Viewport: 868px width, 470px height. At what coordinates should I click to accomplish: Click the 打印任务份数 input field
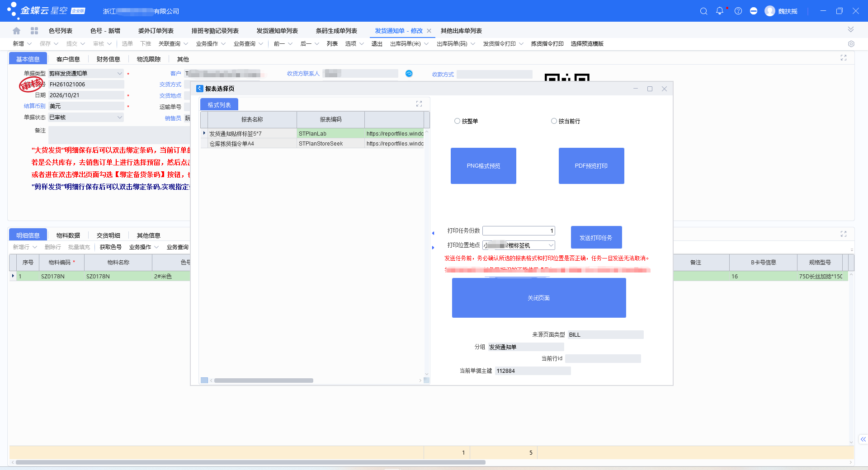519,231
